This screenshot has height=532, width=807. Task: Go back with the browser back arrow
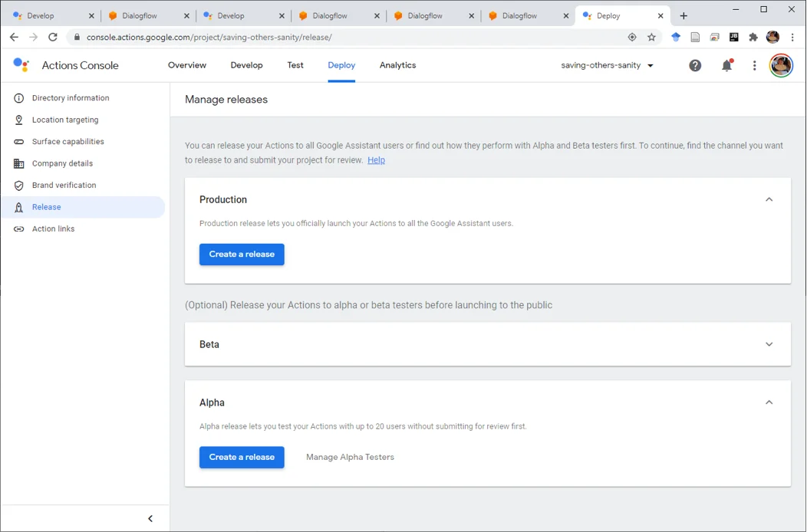14,37
